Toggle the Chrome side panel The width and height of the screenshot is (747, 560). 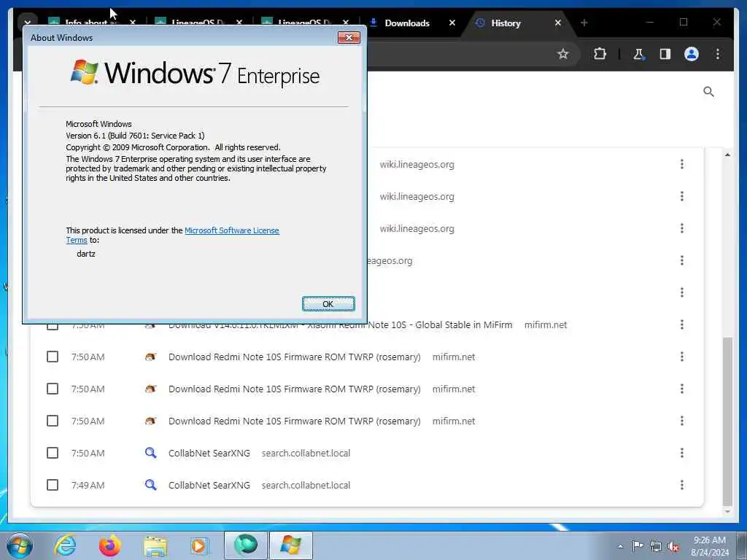(665, 54)
